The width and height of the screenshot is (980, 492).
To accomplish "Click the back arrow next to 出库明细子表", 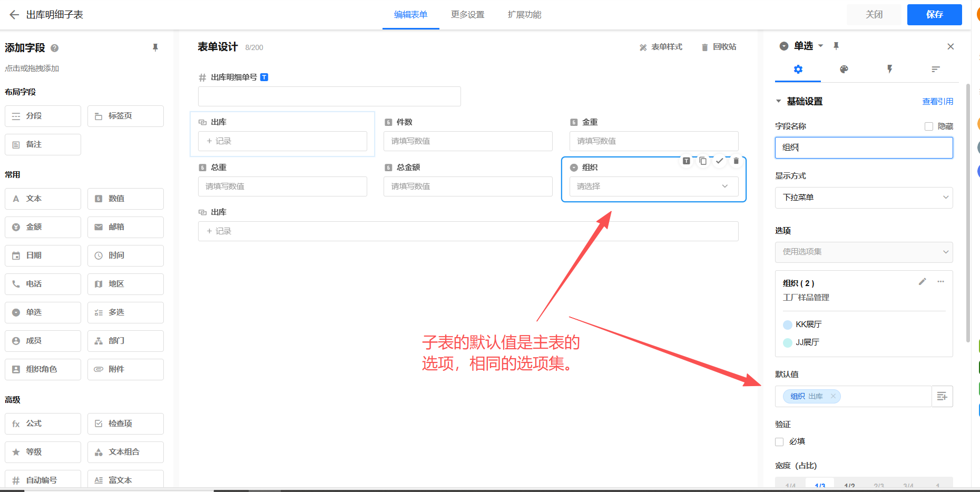I will [14, 15].
